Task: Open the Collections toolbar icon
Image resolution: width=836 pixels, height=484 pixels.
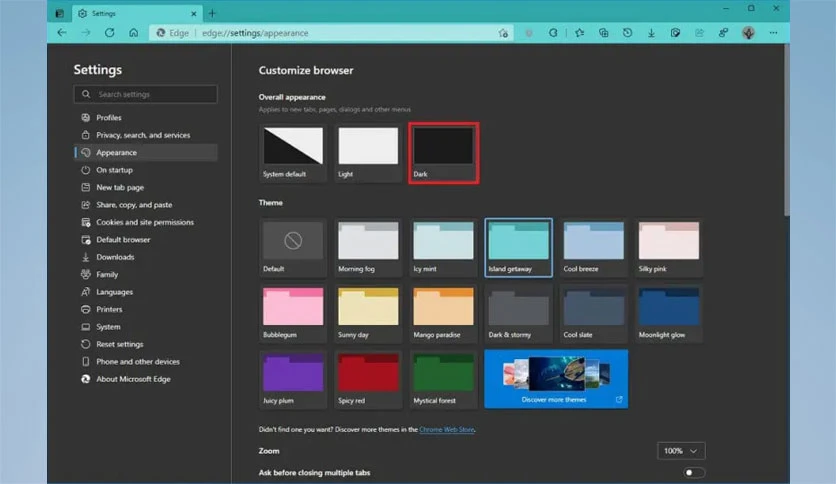Action: click(604, 33)
